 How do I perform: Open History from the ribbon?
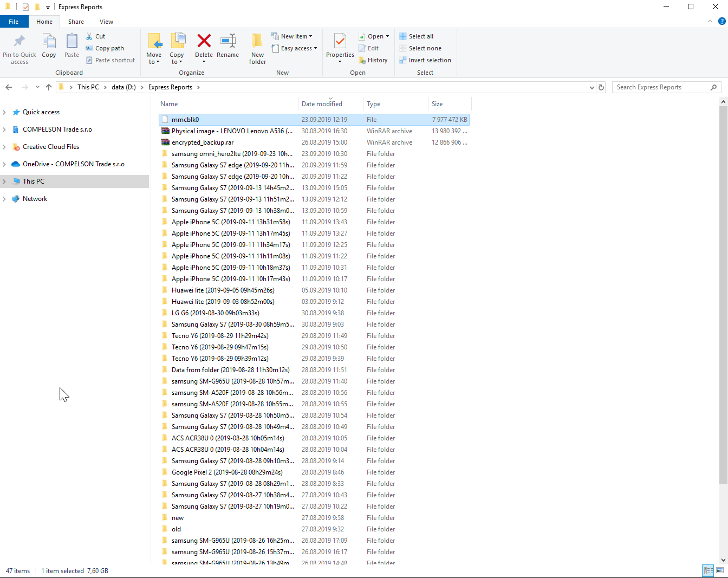pyautogui.click(x=373, y=60)
